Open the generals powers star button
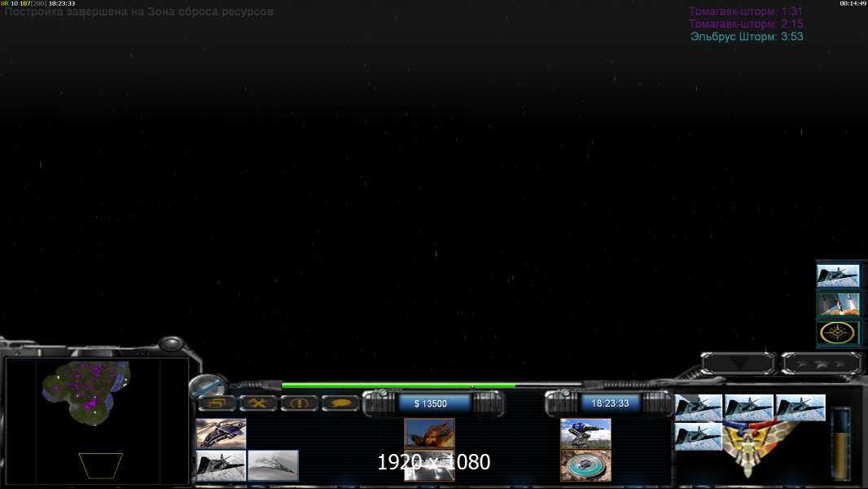Viewport: 868px width, 489px height. click(820, 363)
